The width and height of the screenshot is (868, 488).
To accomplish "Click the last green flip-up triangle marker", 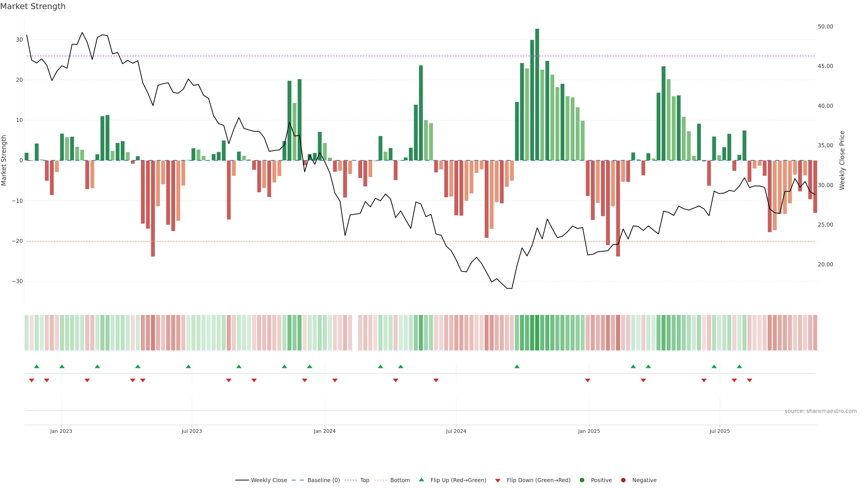I will pyautogui.click(x=739, y=366).
